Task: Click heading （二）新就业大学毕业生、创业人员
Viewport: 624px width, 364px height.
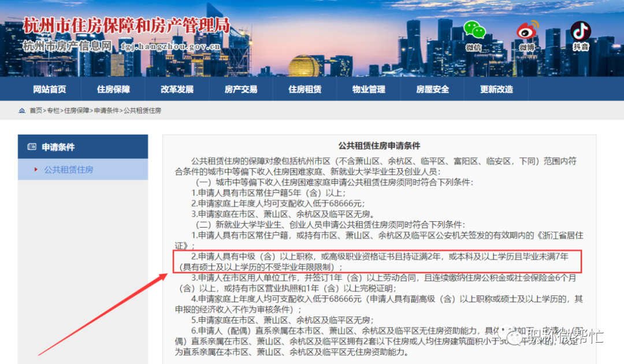Action: point(330,225)
